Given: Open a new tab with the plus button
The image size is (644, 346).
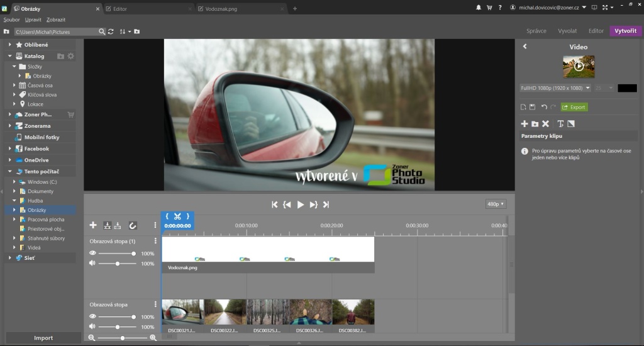Looking at the screenshot, I should pos(295,9).
